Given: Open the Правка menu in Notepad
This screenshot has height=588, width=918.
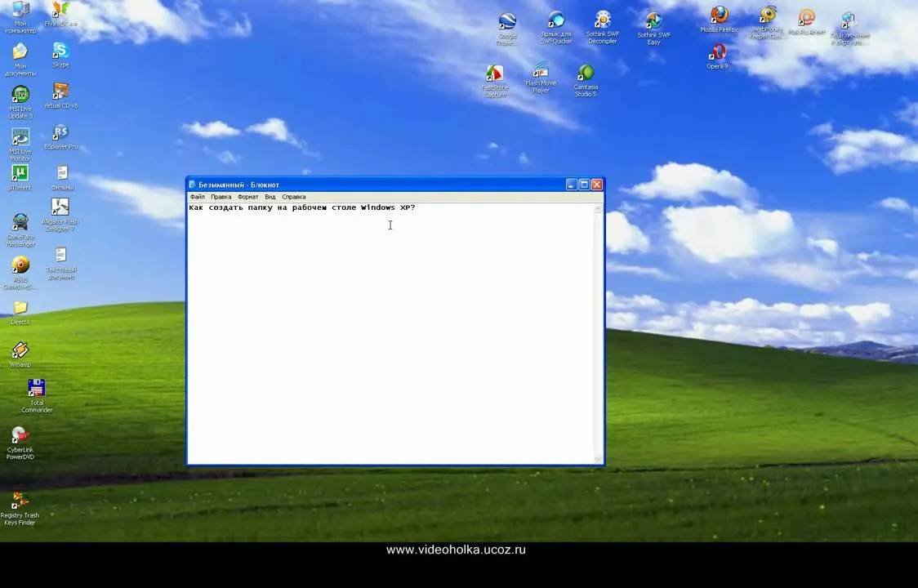Looking at the screenshot, I should pyautogui.click(x=221, y=197).
